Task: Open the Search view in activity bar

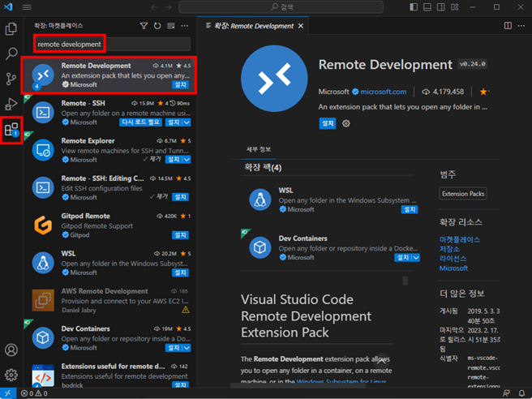Action: [11, 54]
